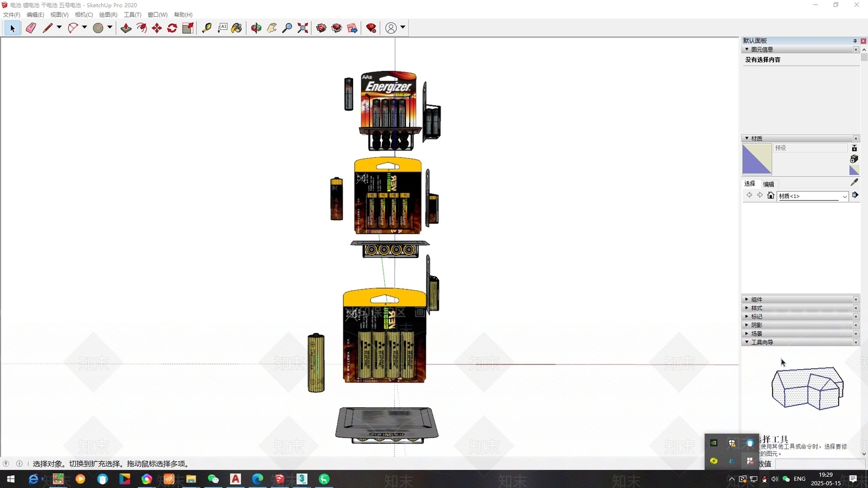868x488 pixels.
Task: Open the shapes tool dropdown arrow
Action: 110,27
